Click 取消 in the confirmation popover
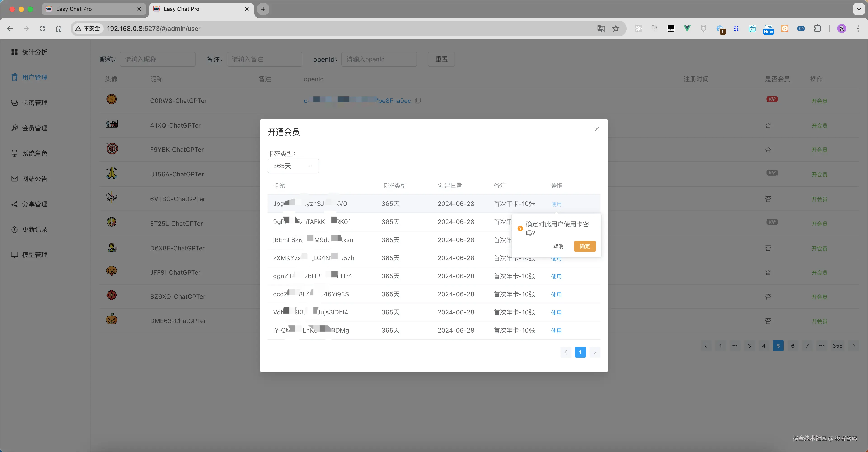Image resolution: width=868 pixels, height=452 pixels. coord(558,246)
